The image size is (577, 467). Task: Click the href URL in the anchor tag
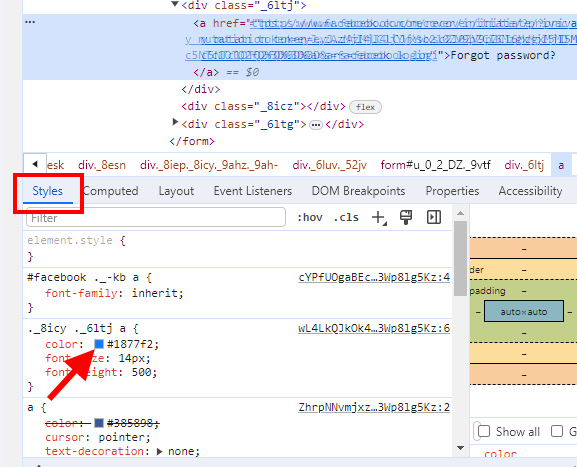coord(381,39)
